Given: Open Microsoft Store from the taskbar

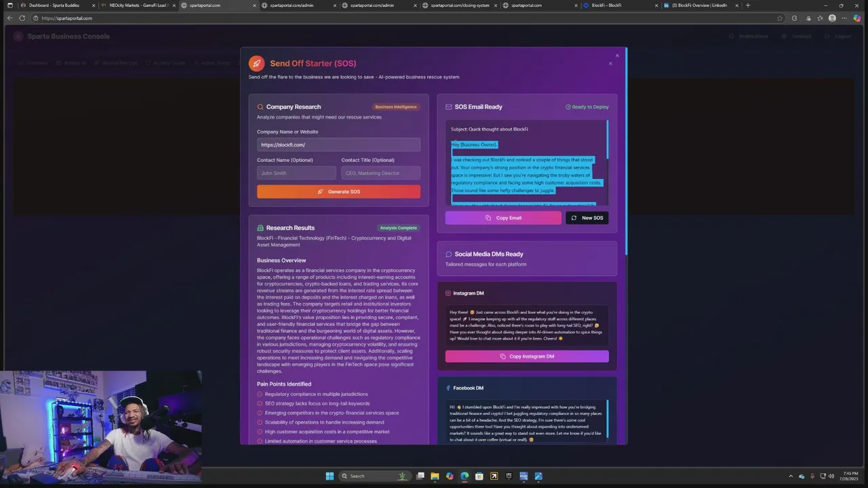Looking at the screenshot, I should pyautogui.click(x=479, y=476).
